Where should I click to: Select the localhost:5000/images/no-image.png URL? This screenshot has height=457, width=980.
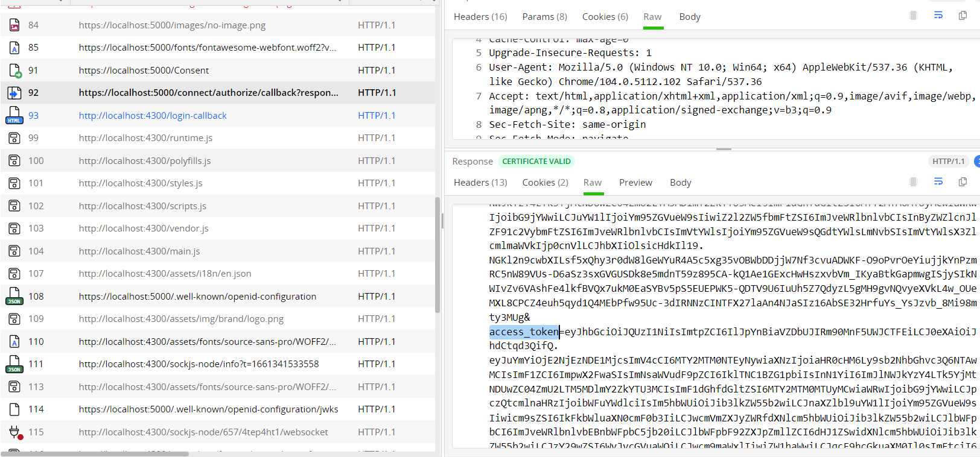[x=172, y=25]
